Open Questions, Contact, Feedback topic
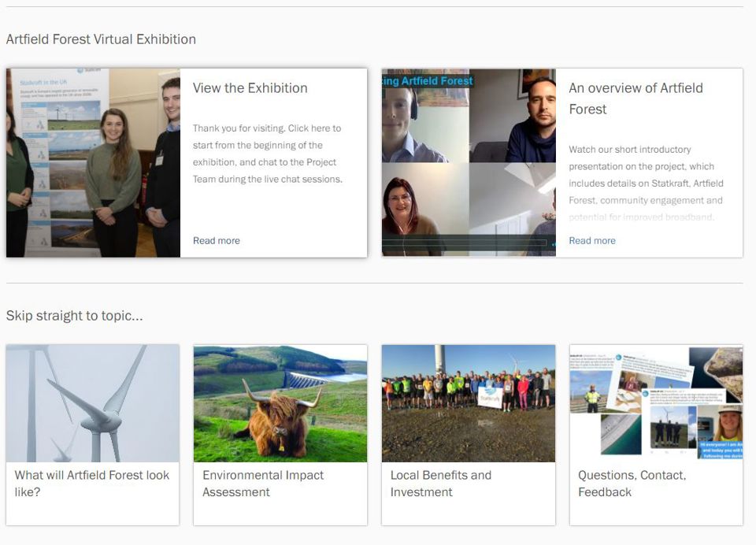The height and width of the screenshot is (545, 756). click(x=632, y=484)
